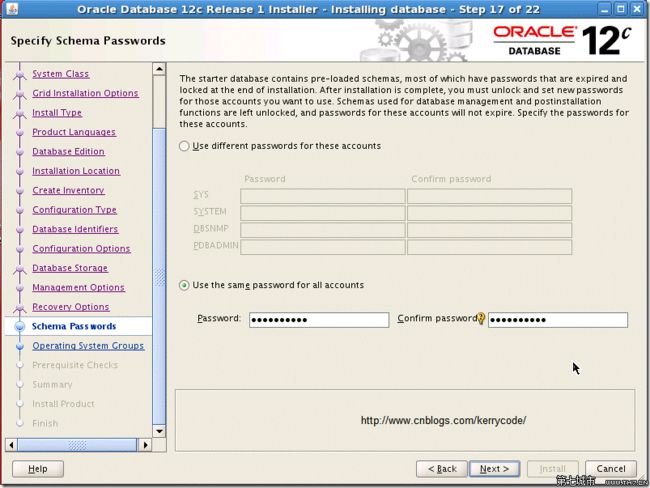Go to Operating System Groups step
Image resolution: width=650 pixels, height=488 pixels.
(x=88, y=346)
